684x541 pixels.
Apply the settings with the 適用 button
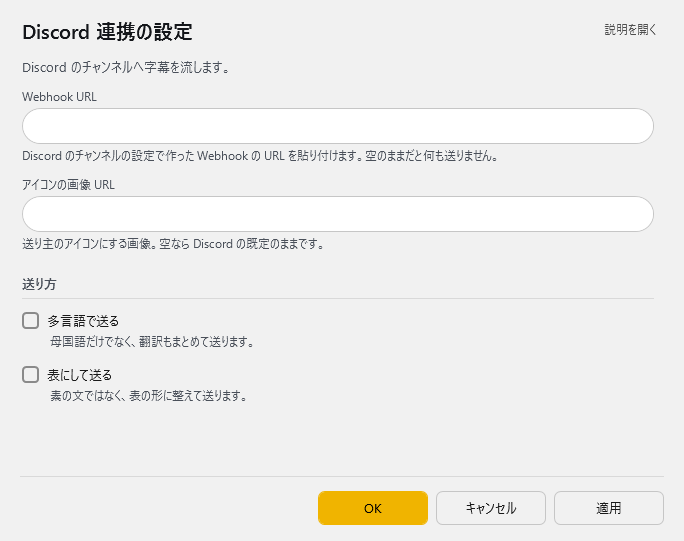click(x=609, y=508)
